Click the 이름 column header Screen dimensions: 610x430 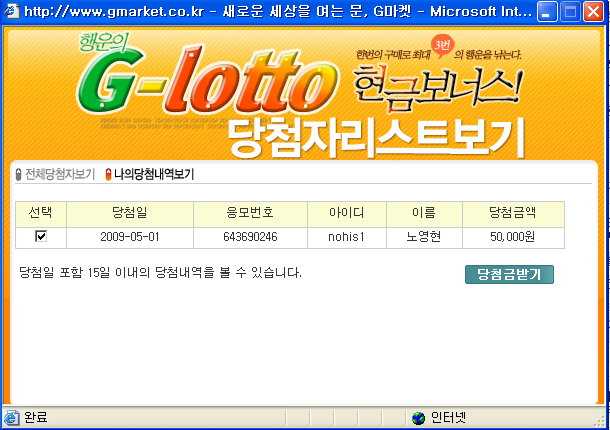click(424, 214)
